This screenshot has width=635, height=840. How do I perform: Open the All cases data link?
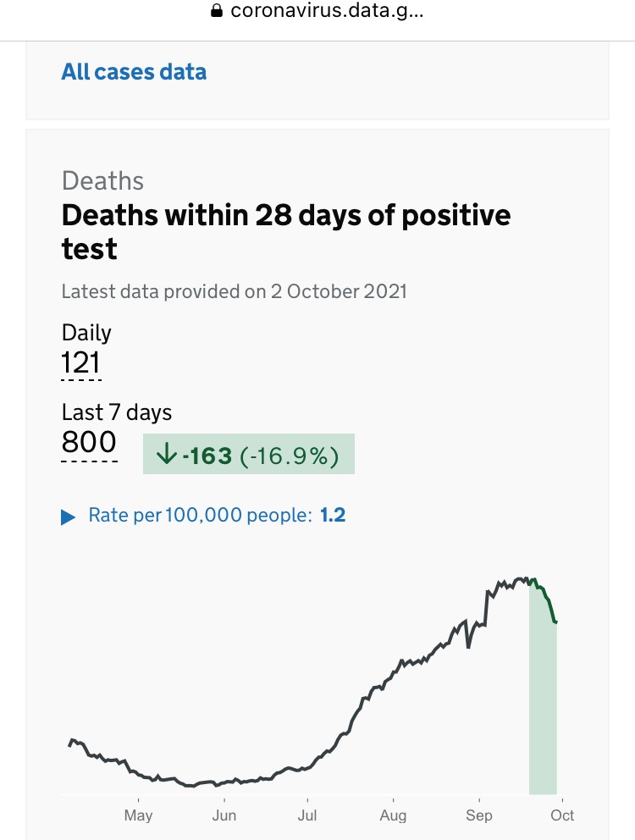tap(134, 72)
